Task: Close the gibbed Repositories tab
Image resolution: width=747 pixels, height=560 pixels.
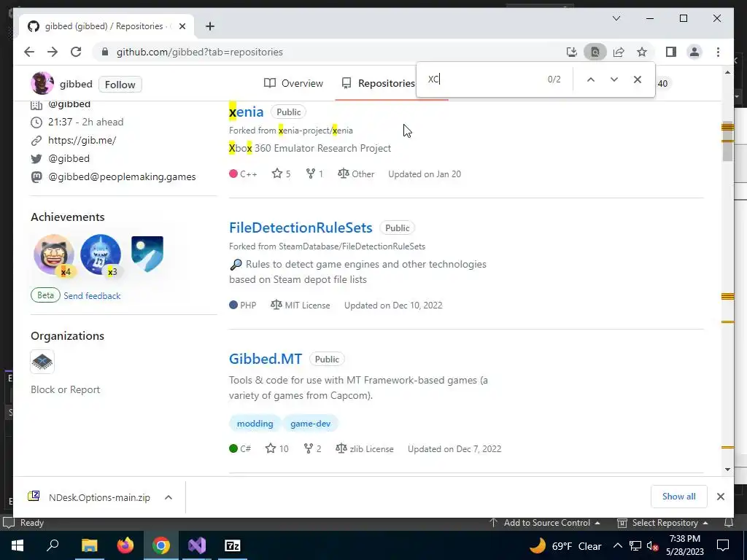Action: point(182,26)
